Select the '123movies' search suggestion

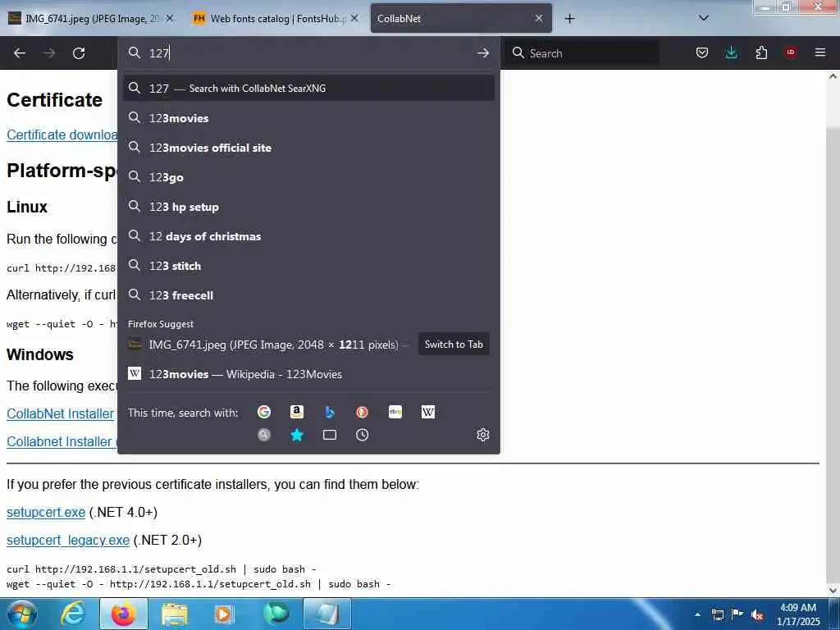(308, 118)
